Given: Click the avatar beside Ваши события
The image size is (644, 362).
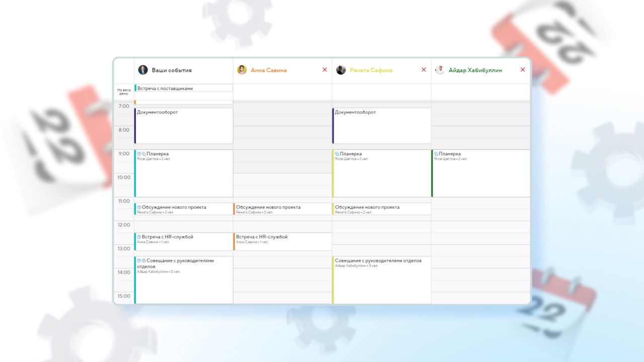Looking at the screenshot, I should (x=143, y=70).
